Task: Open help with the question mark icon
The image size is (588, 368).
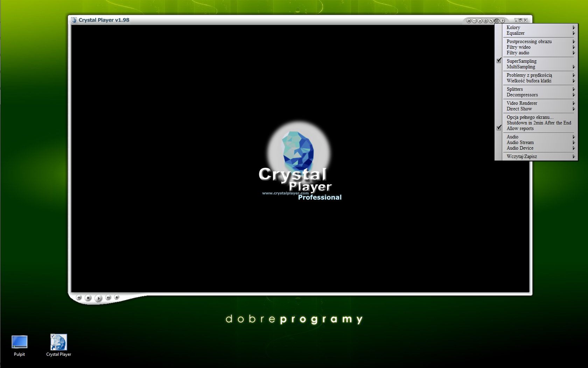Action: 502,21
